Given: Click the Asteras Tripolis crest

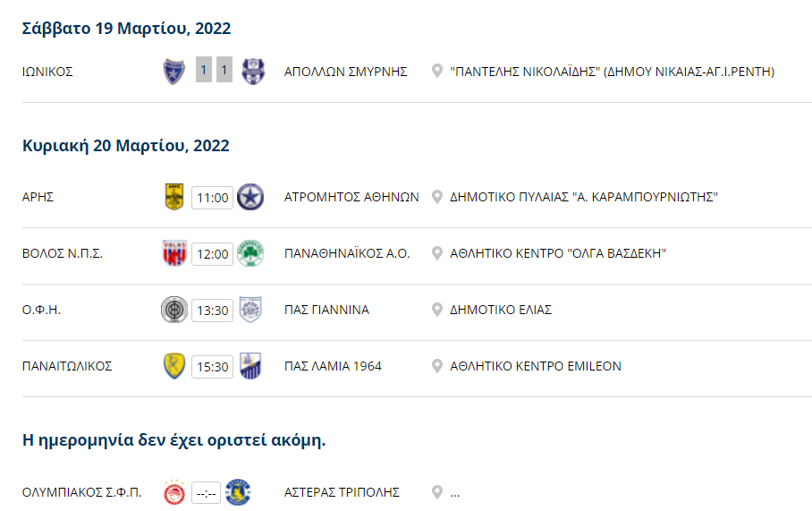Looking at the screenshot, I should 238,492.
